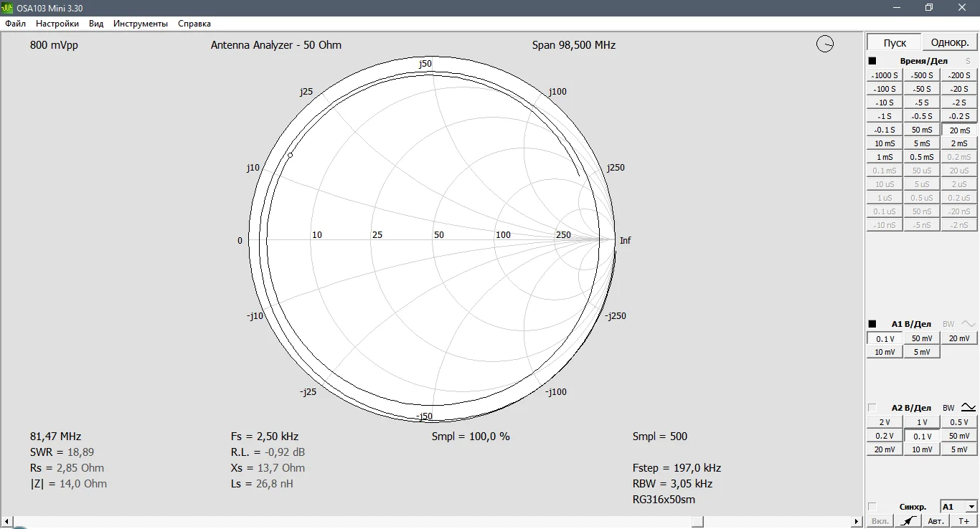Screen dimensions: 980x529
Task: Toggle the A1 bandwidth waveform icon
Action: coord(969,324)
